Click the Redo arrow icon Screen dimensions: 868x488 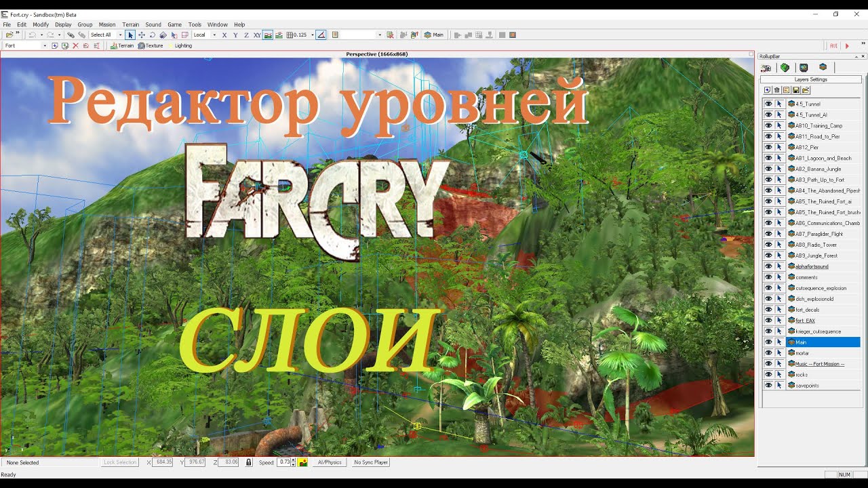50,35
